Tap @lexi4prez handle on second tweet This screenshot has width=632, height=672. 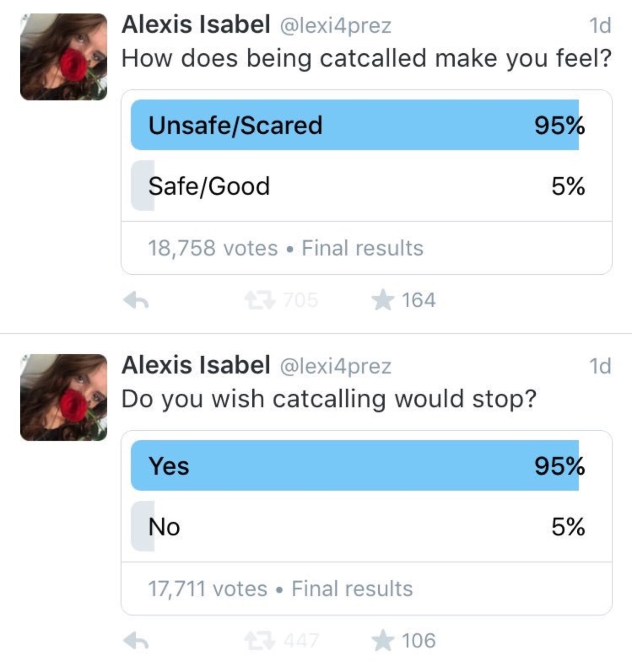336,366
